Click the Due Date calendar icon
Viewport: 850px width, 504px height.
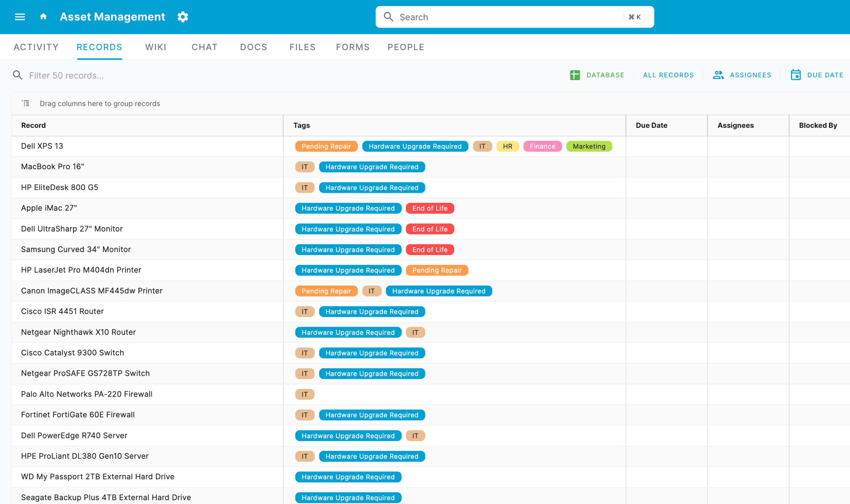coord(796,75)
